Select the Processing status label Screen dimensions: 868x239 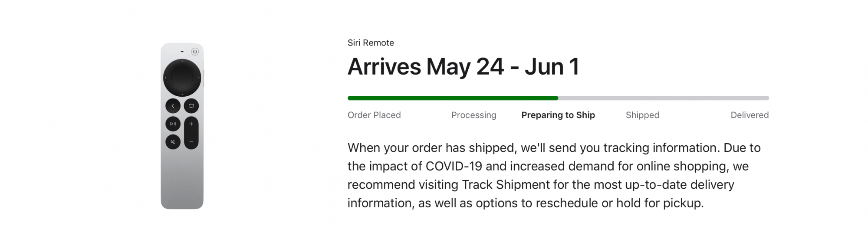[473, 115]
